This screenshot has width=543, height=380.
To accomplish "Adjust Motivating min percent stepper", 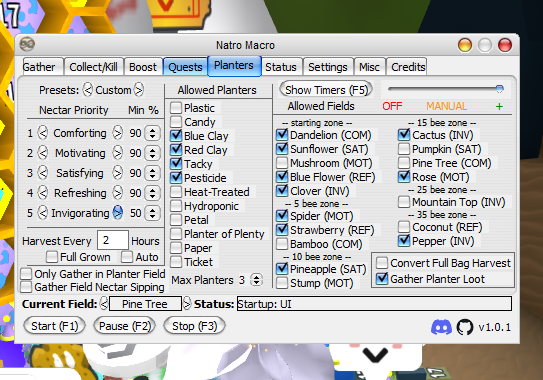I will [x=152, y=153].
